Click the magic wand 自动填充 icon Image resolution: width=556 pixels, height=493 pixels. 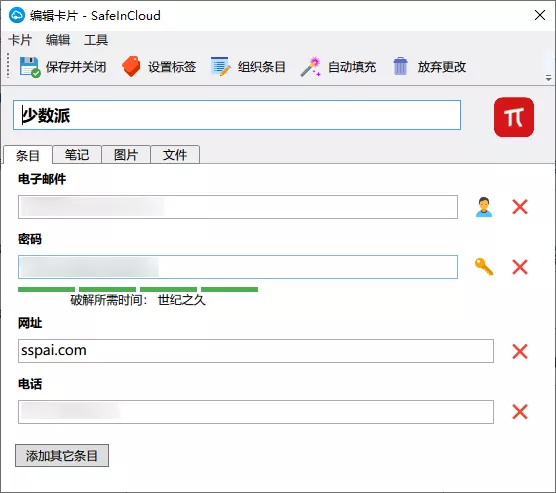311,67
